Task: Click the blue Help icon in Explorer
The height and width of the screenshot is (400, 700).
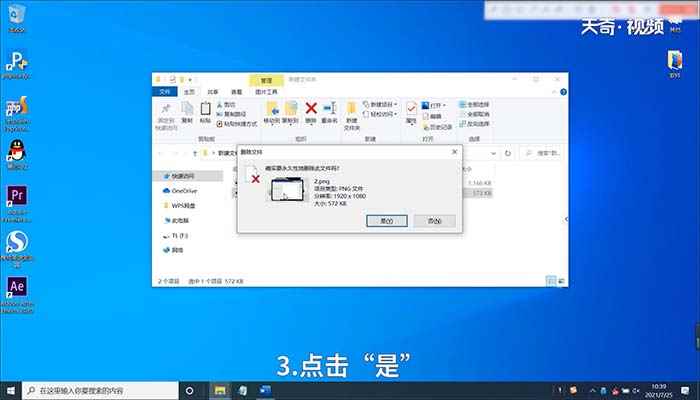Action: 563,92
